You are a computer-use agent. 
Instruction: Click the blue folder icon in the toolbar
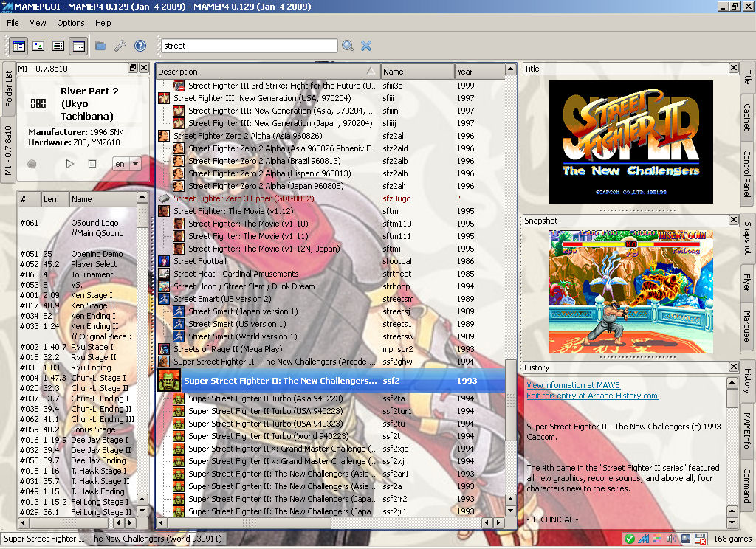coord(100,46)
